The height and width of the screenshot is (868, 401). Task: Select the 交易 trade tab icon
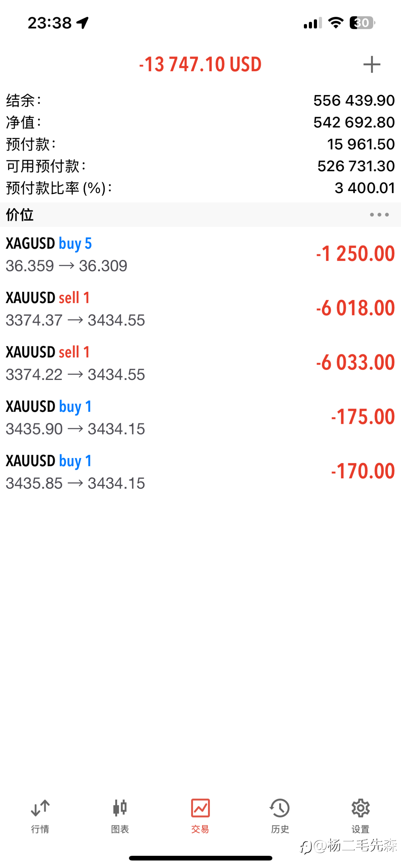200,808
